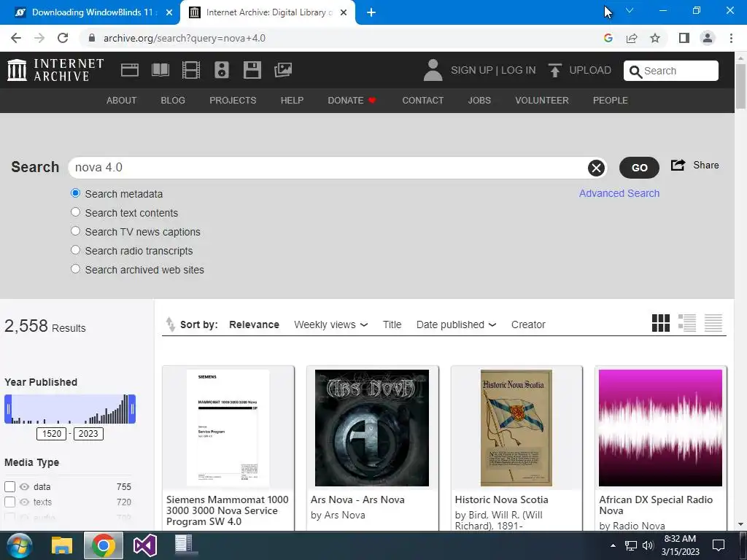This screenshot has width=747, height=560.
Task: Open the DONATE menu item
Action: point(352,101)
